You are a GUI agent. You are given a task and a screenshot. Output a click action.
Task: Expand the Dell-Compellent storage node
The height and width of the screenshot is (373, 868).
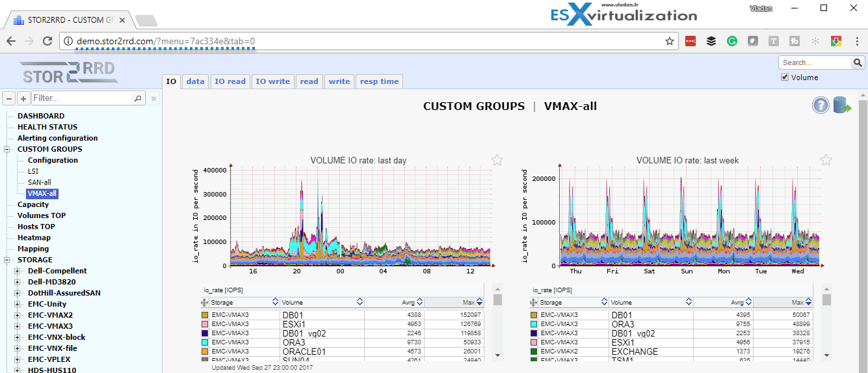pyautogui.click(x=18, y=271)
